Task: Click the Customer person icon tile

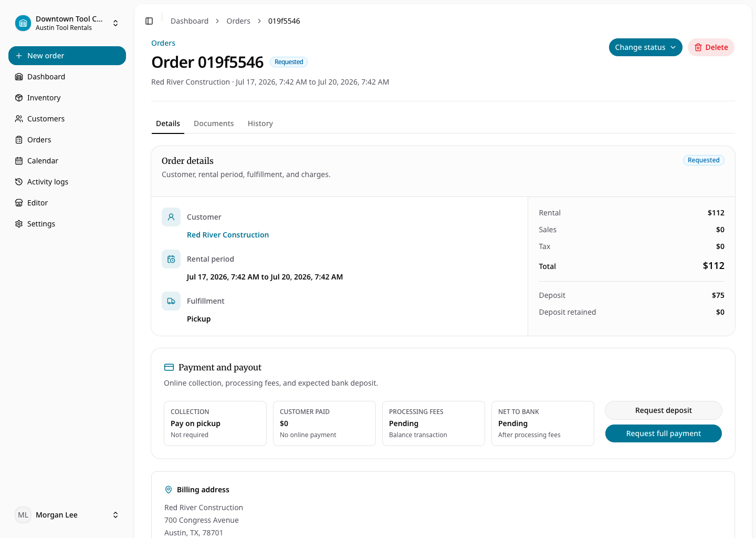Action: pyautogui.click(x=171, y=217)
